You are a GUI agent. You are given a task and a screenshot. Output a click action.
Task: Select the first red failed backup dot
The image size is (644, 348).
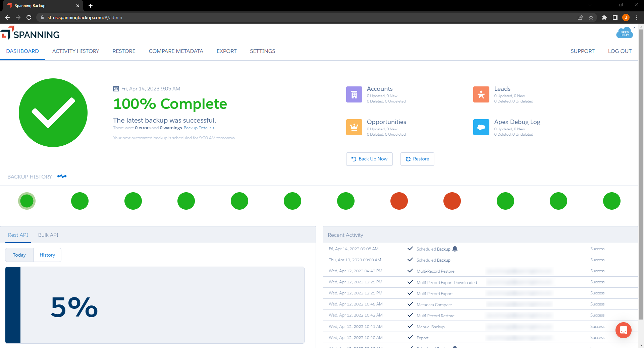click(x=399, y=201)
